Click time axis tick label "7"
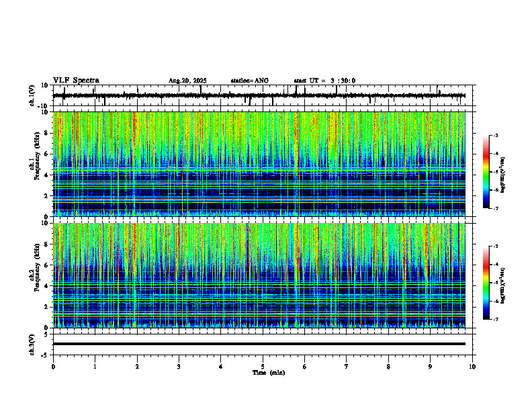 tap(347, 367)
